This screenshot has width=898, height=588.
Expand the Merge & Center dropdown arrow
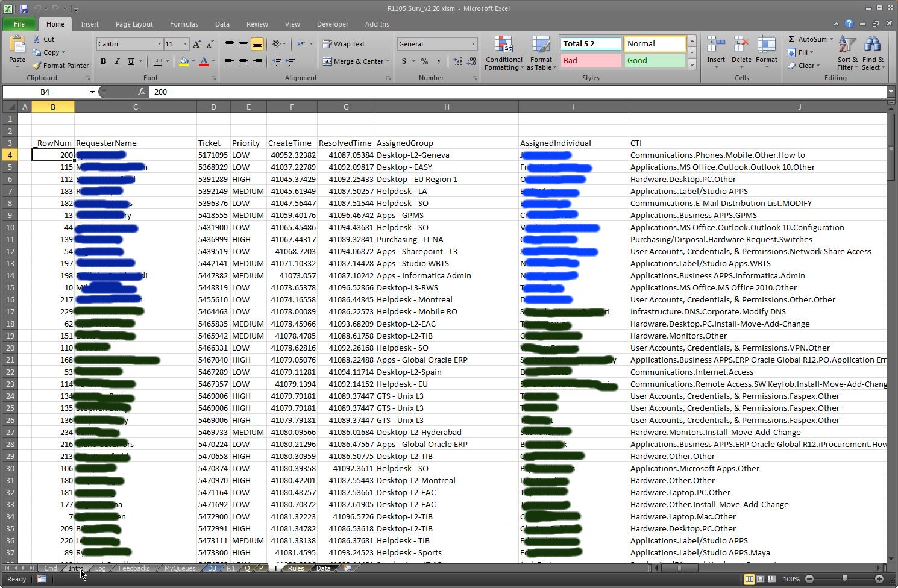pyautogui.click(x=388, y=61)
